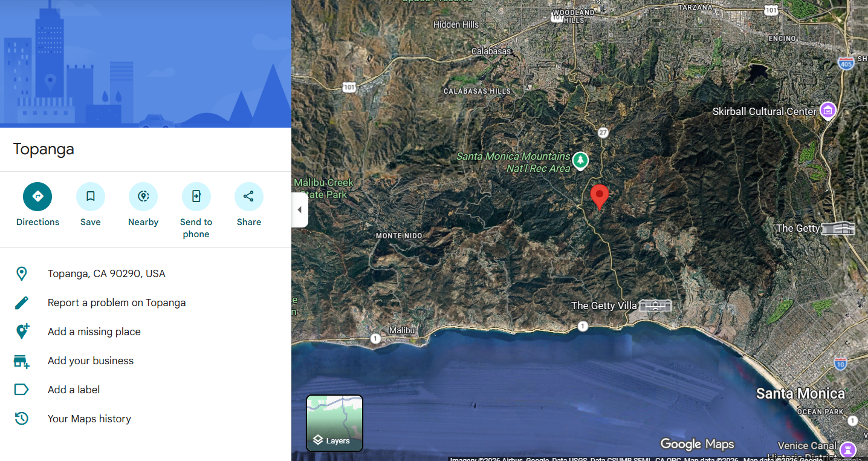
Task: Select Add a label option
Action: [74, 390]
